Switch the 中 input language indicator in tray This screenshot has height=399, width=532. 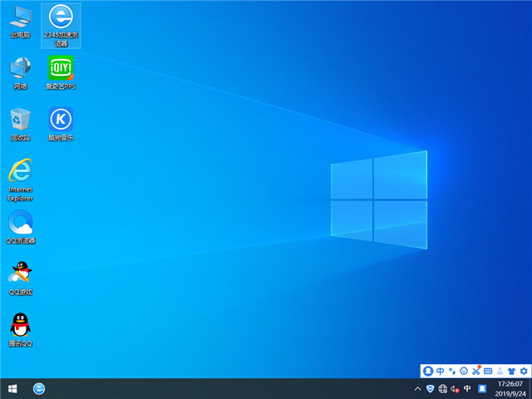(467, 389)
